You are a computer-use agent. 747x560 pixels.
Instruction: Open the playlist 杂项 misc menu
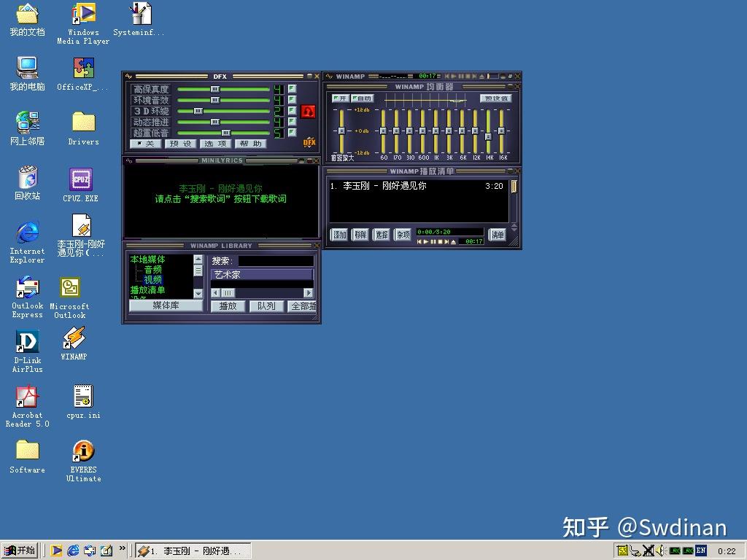[403, 235]
